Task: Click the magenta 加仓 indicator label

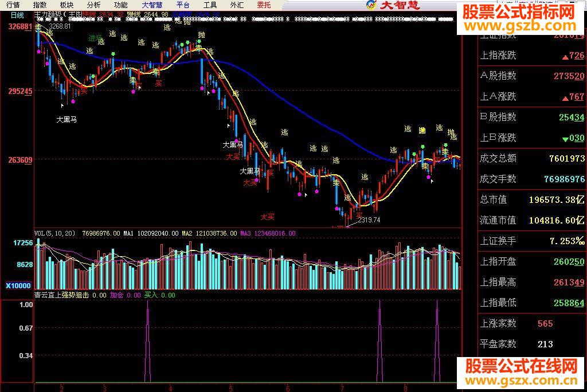Action: click(116, 295)
